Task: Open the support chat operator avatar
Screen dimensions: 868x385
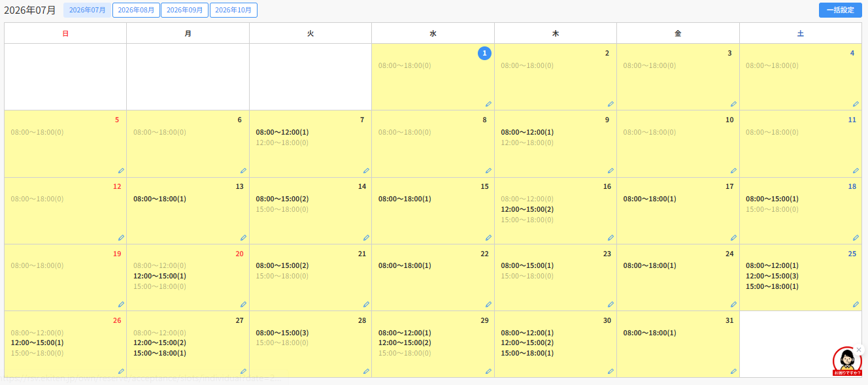Action: click(x=847, y=361)
